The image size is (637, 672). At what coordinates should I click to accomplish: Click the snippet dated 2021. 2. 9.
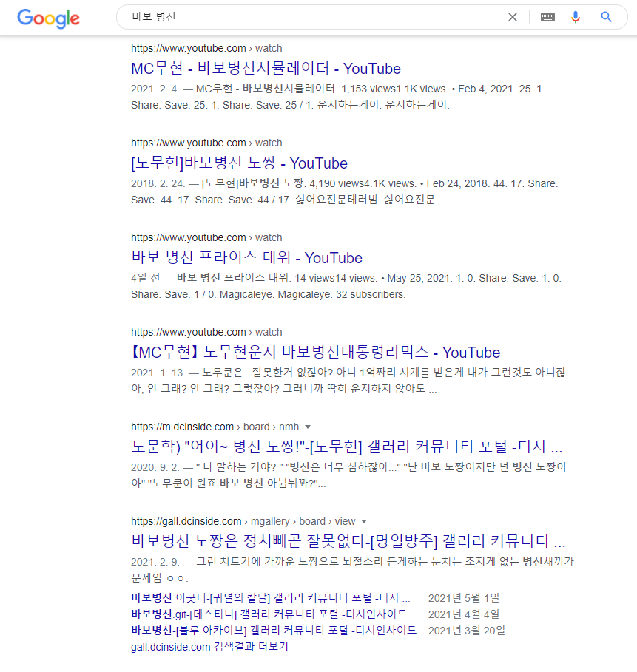[353, 569]
